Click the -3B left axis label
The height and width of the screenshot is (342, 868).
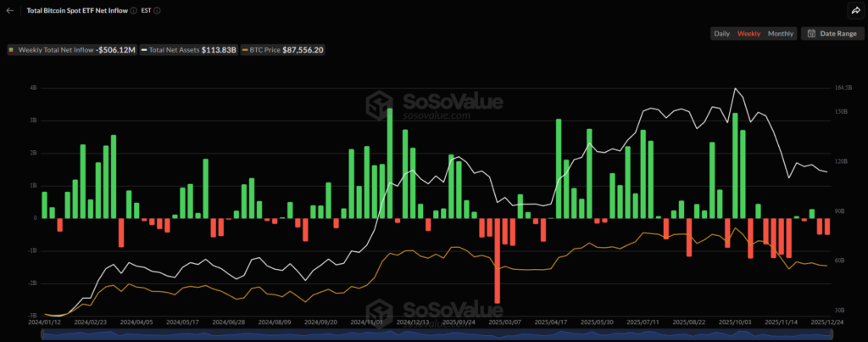[x=31, y=316]
